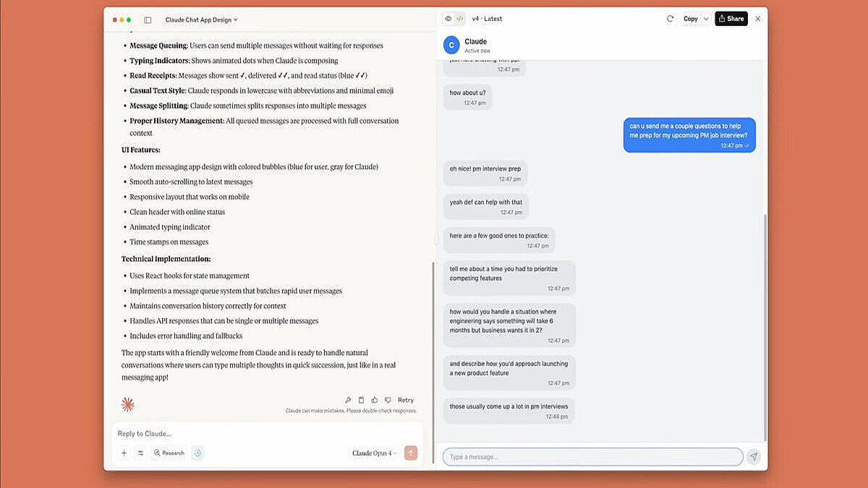The height and width of the screenshot is (488, 868).
Task: Reload the artifact with the refresh icon
Action: pyautogui.click(x=670, y=19)
